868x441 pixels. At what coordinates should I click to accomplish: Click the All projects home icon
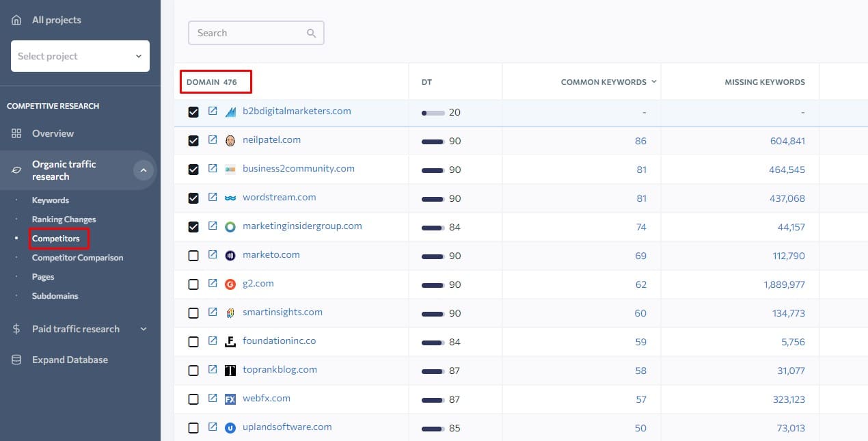coord(16,21)
